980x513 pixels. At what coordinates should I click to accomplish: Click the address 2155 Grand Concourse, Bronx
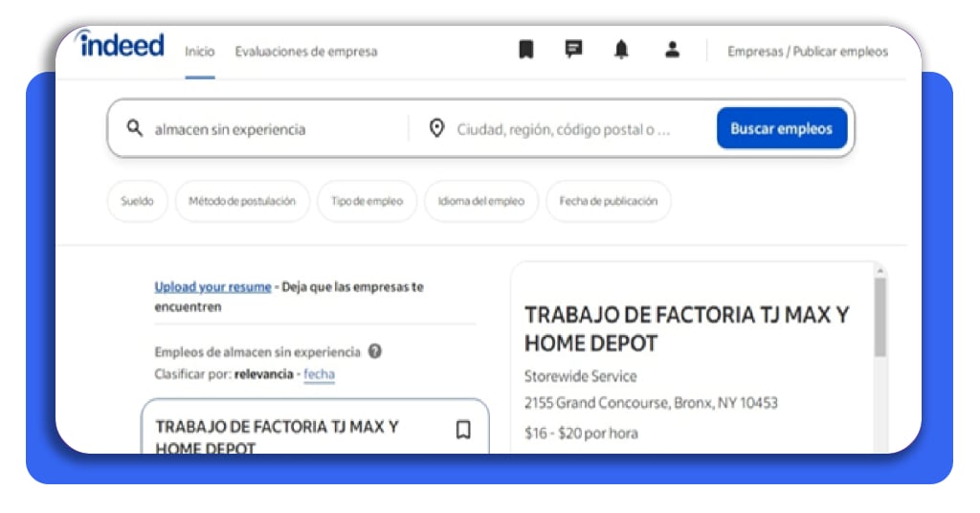pos(651,403)
